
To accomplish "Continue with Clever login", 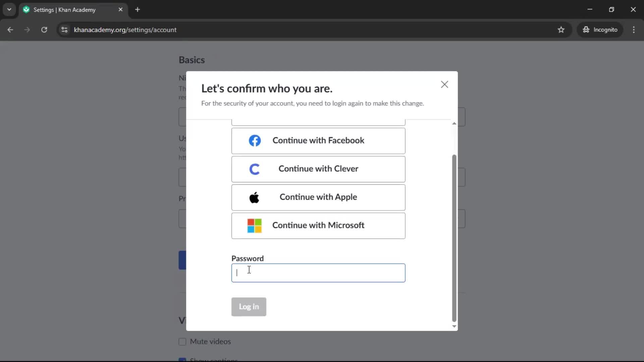I will 318,169.
